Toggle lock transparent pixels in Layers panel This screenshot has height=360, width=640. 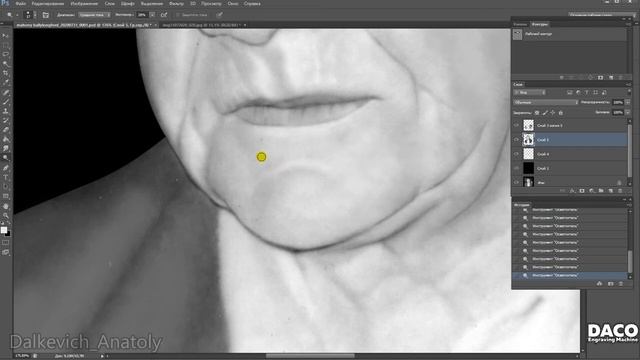pyautogui.click(x=537, y=113)
